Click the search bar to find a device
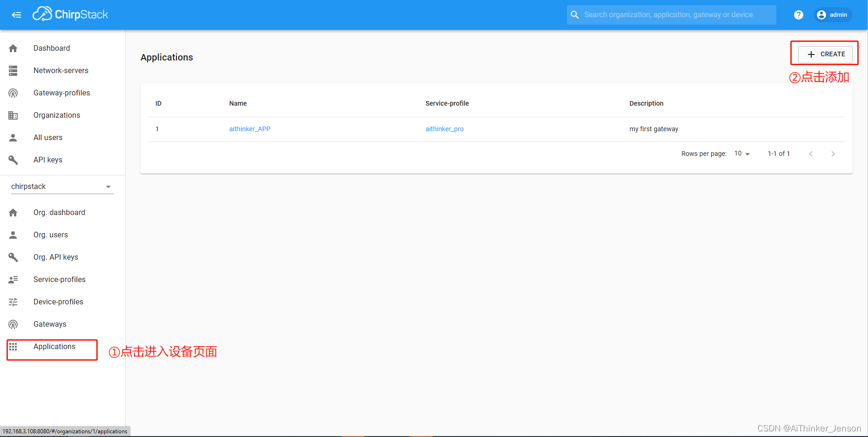Viewport: 868px width, 437px height. pos(671,14)
